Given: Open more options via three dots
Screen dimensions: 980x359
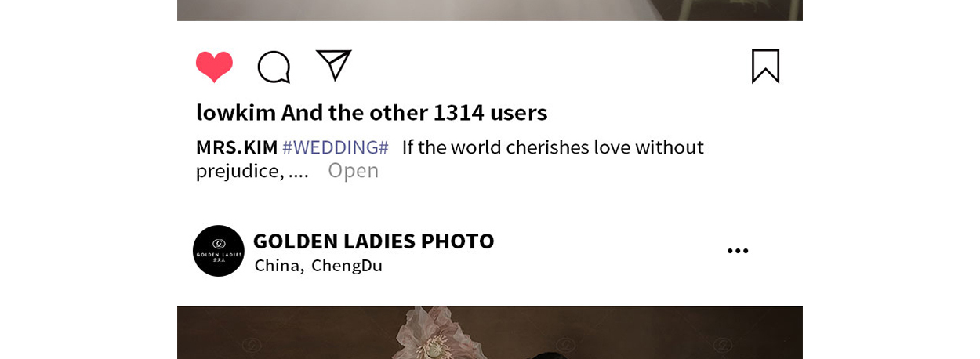Looking at the screenshot, I should coord(738,251).
